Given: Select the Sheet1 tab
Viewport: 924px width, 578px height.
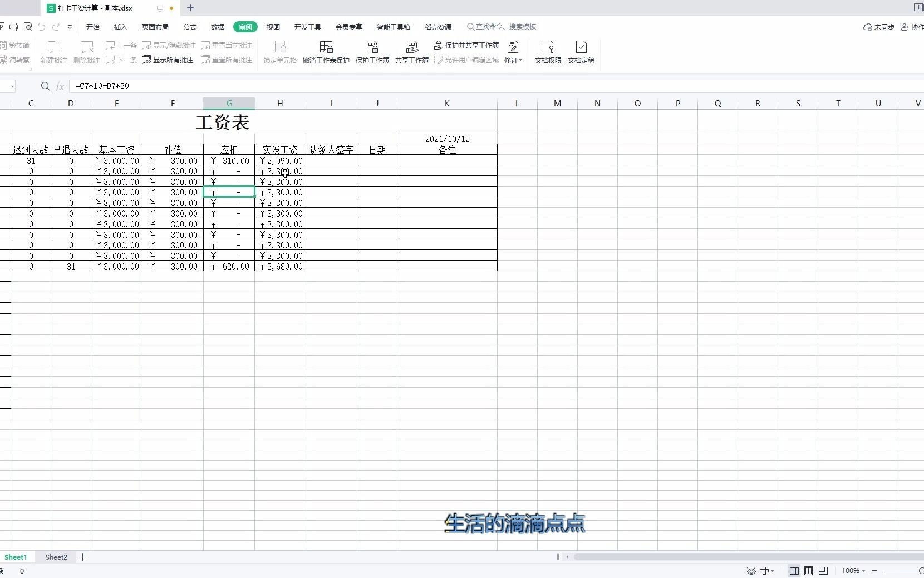Looking at the screenshot, I should (x=16, y=557).
